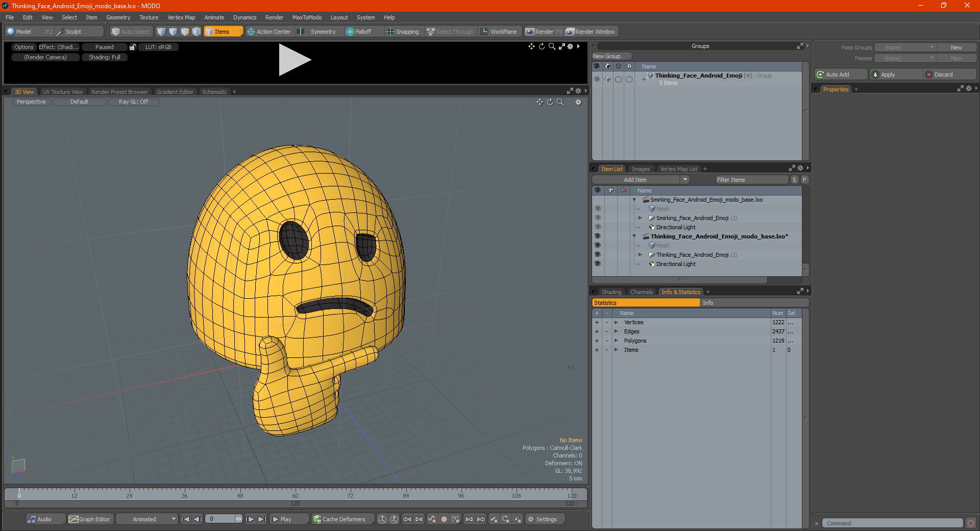Start render preview playback
Viewport: 980px width, 531px height.
[x=295, y=60]
